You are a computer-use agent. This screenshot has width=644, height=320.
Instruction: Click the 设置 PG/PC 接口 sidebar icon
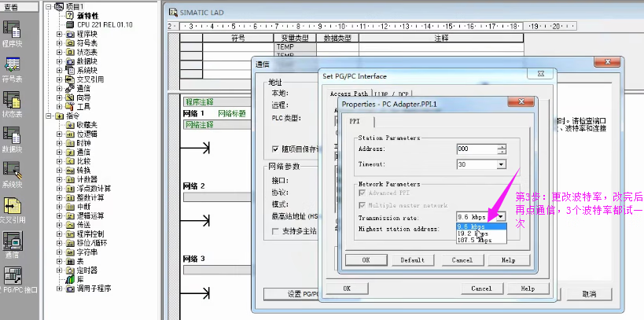point(13,275)
